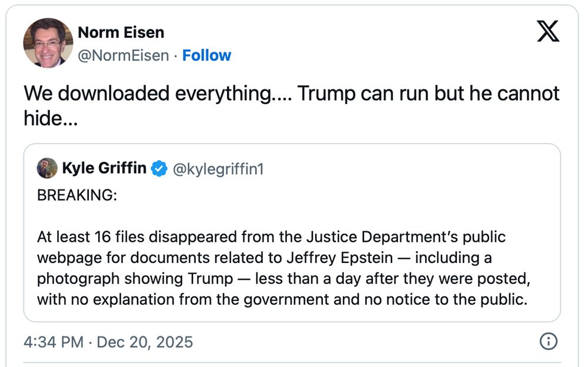The image size is (588, 367).
Task: Click the Dec 20, 2025 date
Action: click(x=144, y=342)
